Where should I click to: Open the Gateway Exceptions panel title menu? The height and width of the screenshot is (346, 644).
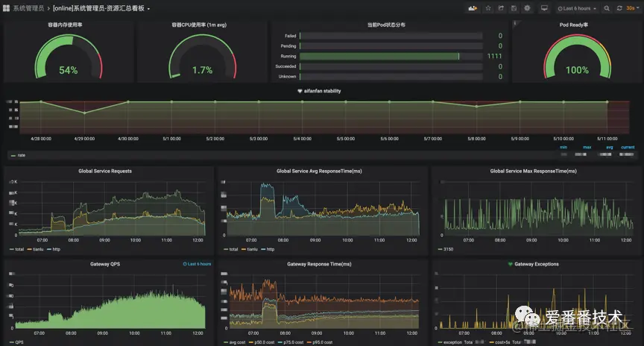[537, 264]
